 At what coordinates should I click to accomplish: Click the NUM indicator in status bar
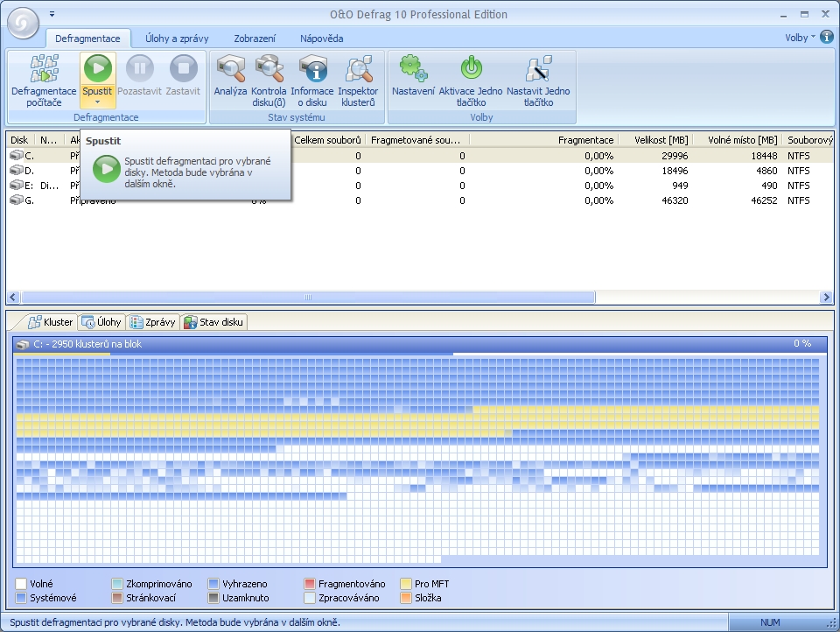pyautogui.click(x=770, y=622)
